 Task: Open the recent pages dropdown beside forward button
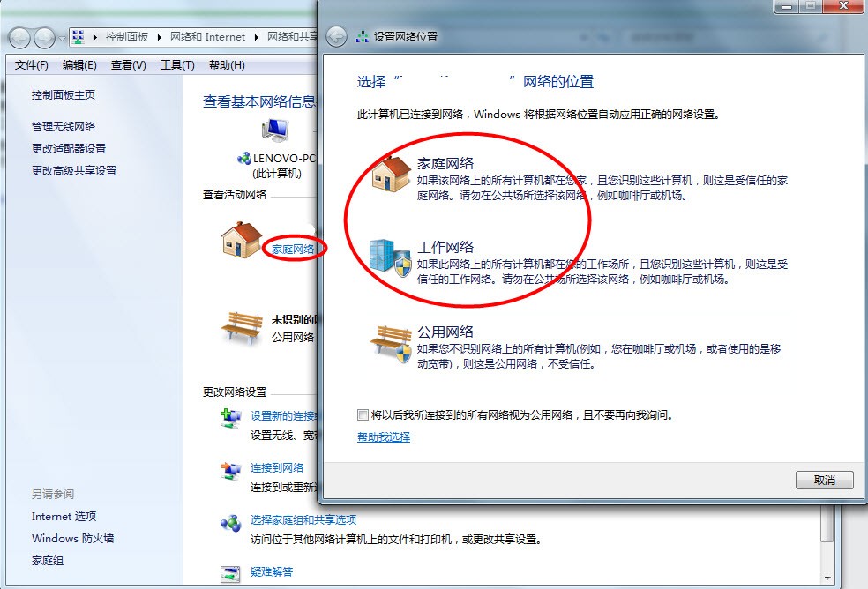(62, 38)
